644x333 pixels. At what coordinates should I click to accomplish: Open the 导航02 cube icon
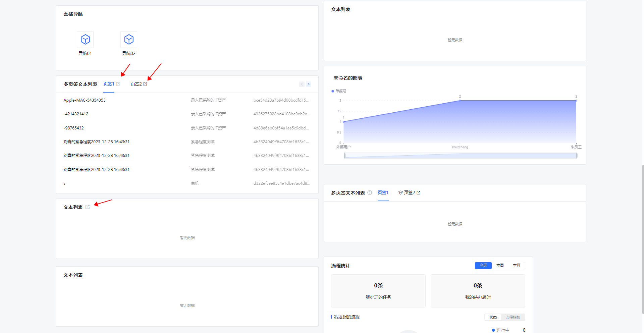click(129, 40)
